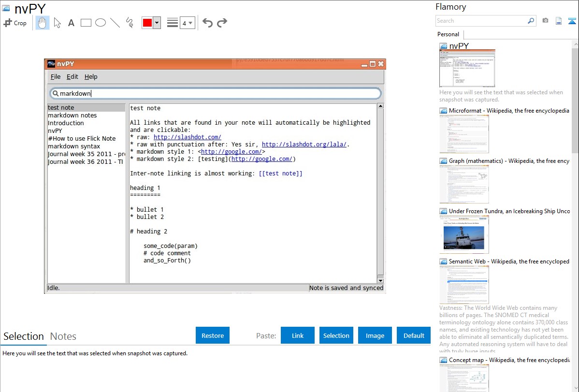Click the camera snapshot icon
The height and width of the screenshot is (392, 579).
point(545,21)
